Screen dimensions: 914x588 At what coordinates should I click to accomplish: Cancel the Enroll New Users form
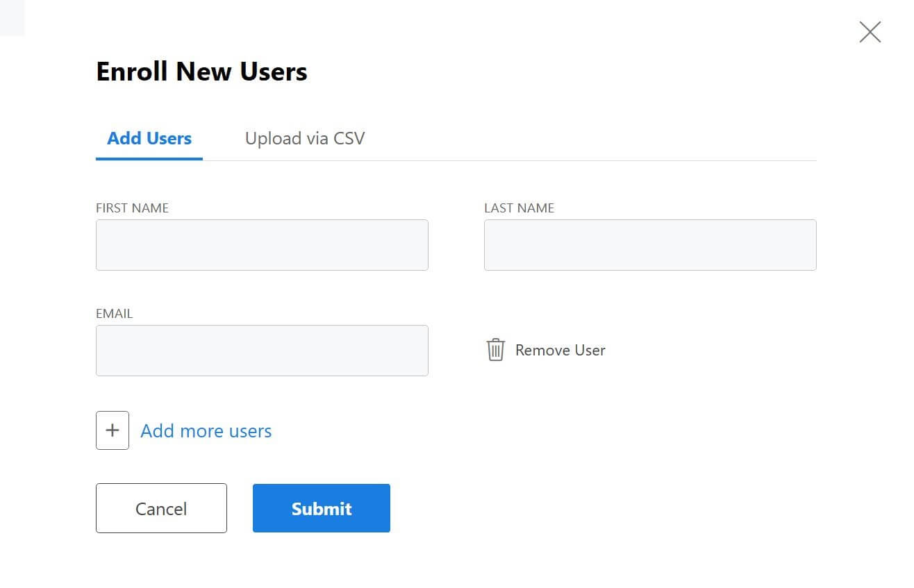coord(161,507)
